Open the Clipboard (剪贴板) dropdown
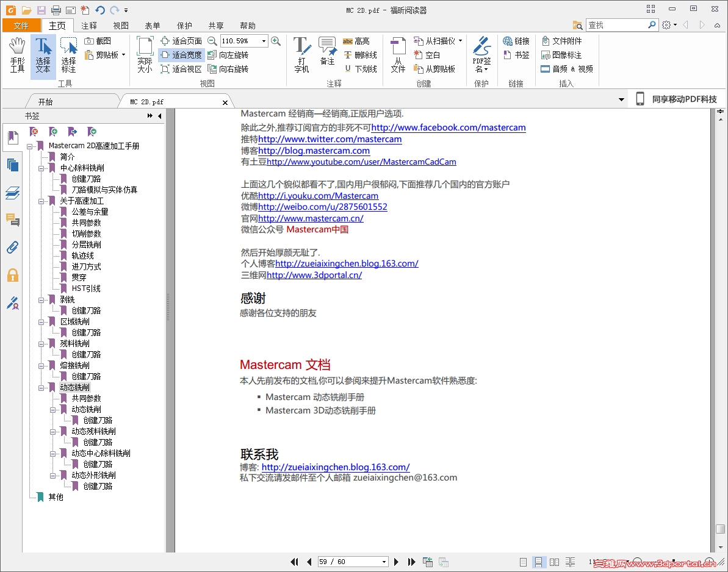The image size is (728, 572). [123, 55]
